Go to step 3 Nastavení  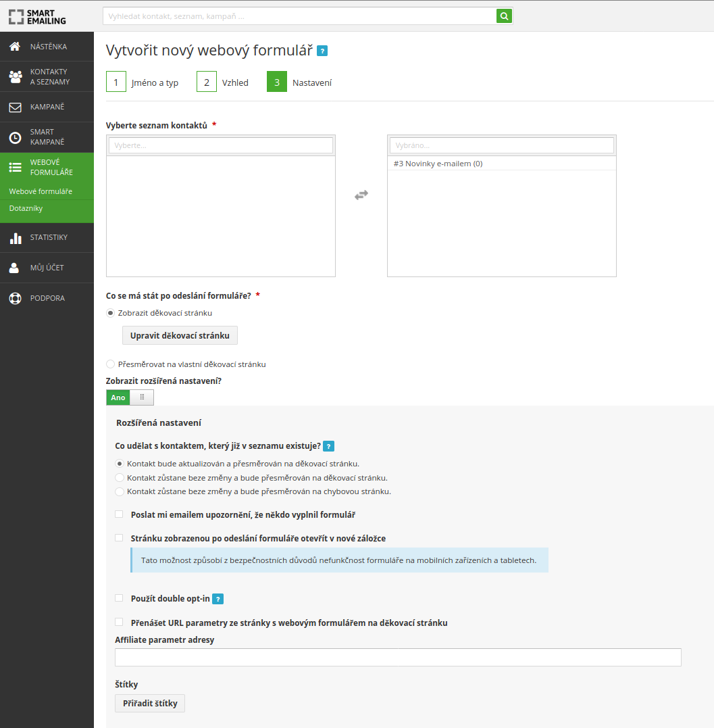point(300,82)
